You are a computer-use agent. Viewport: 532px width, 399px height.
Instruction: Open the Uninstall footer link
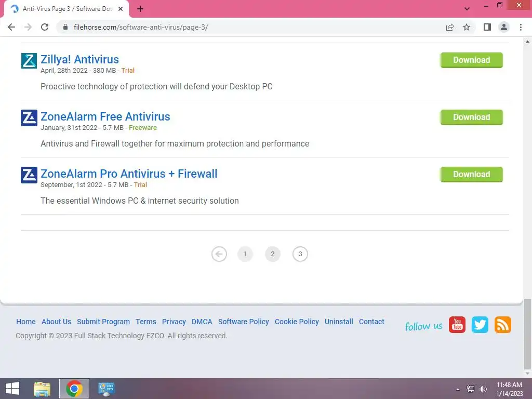(x=339, y=322)
